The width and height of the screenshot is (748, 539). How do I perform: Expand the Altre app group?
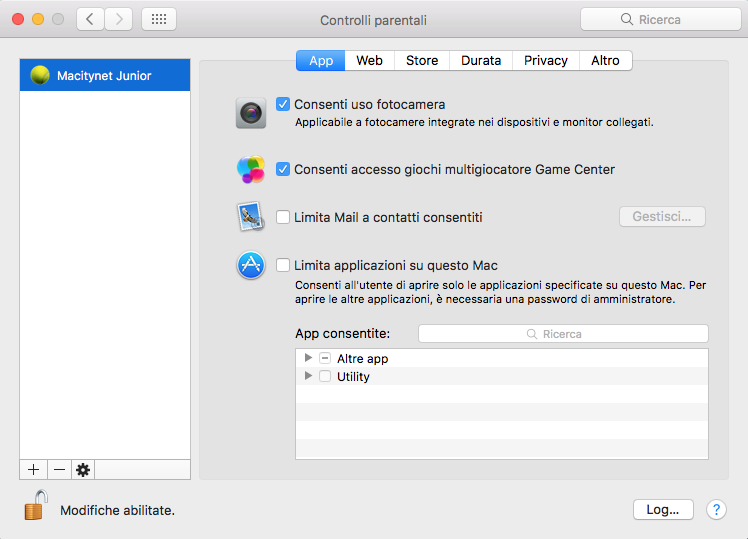coord(308,358)
